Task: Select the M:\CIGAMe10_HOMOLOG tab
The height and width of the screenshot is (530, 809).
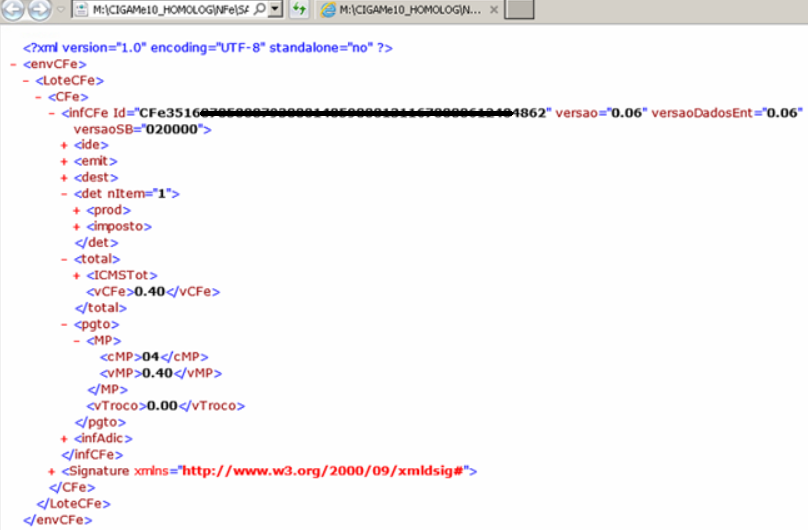Action: (410, 9)
